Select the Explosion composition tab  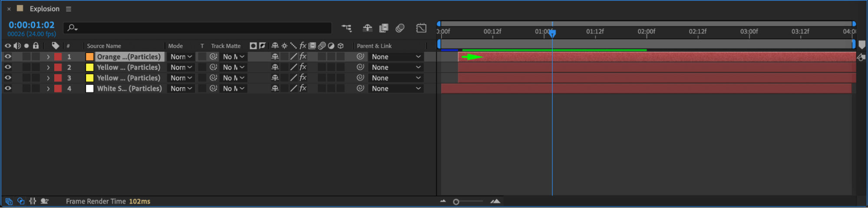[x=44, y=9]
